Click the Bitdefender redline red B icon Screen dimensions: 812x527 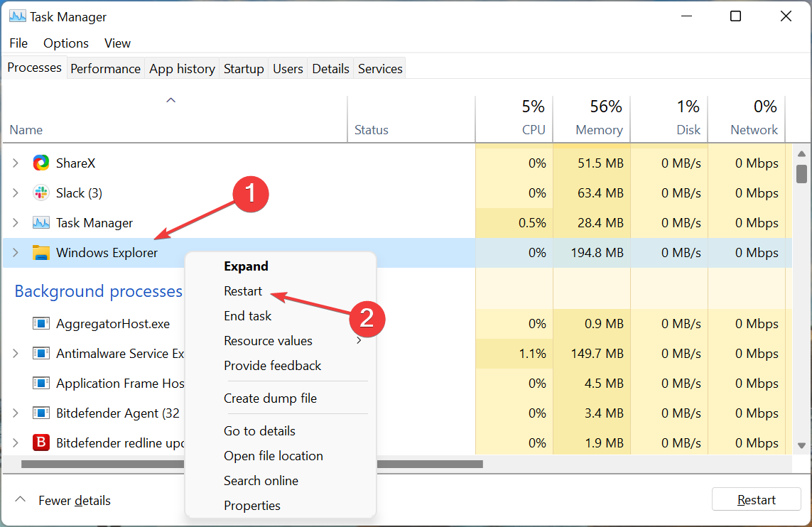point(41,443)
